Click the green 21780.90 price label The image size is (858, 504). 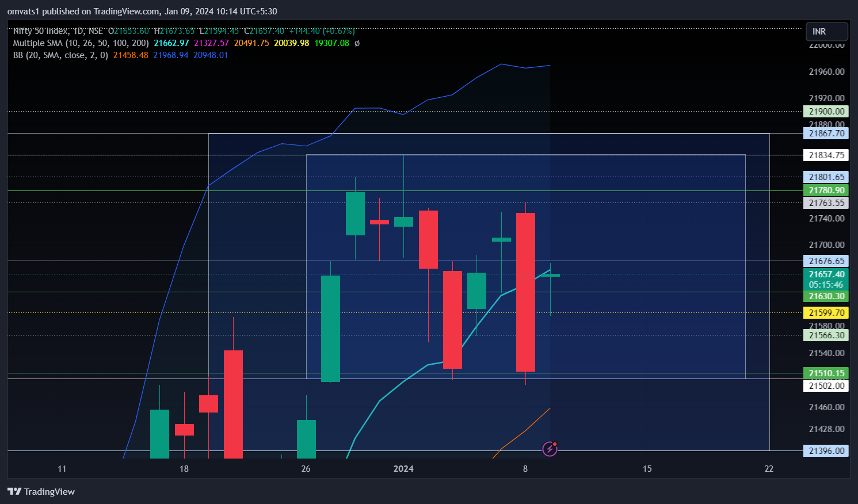tap(826, 190)
